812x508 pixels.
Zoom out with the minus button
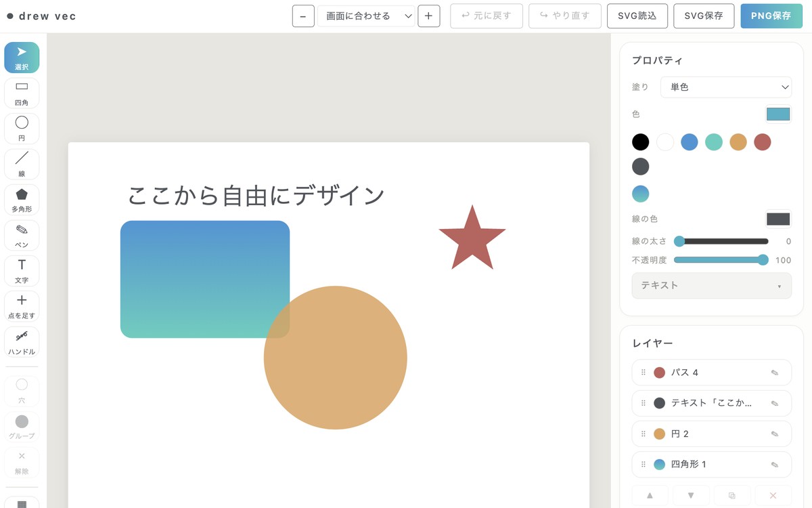click(x=303, y=16)
